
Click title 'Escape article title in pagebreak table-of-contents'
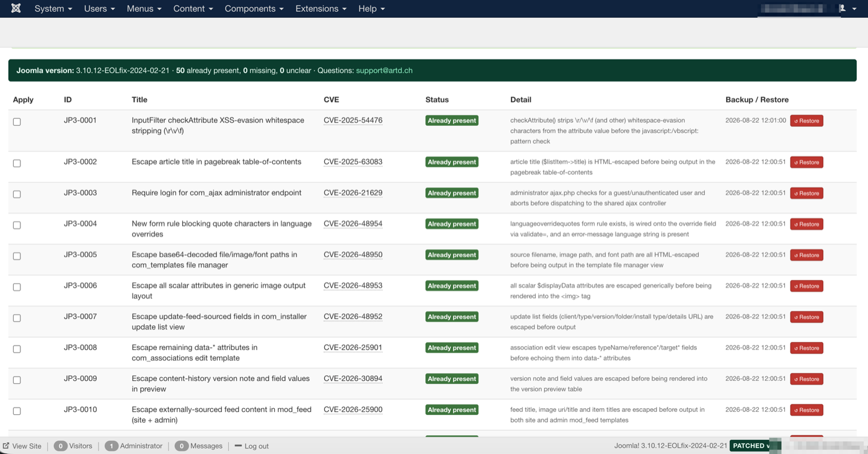tap(216, 162)
